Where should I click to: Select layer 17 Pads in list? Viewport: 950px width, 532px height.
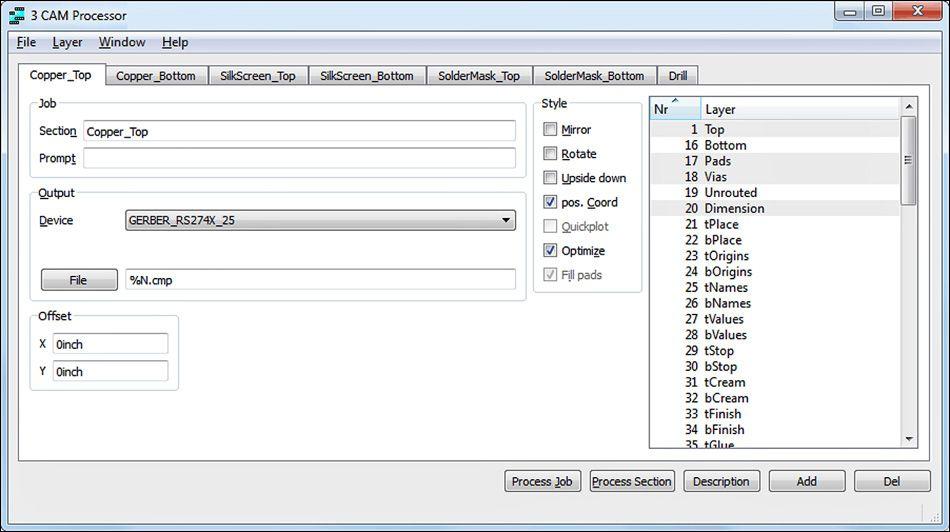pos(776,161)
